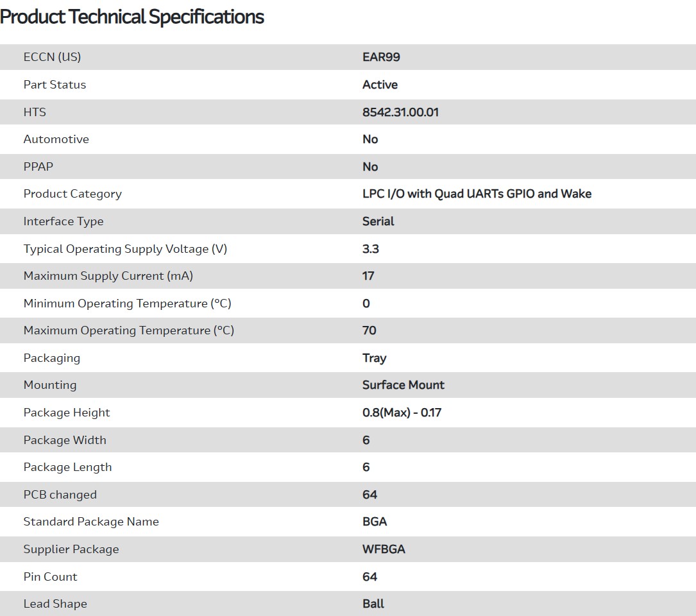The width and height of the screenshot is (696, 616).
Task: Click the EAR99 value for ECCN
Action: coord(381,57)
